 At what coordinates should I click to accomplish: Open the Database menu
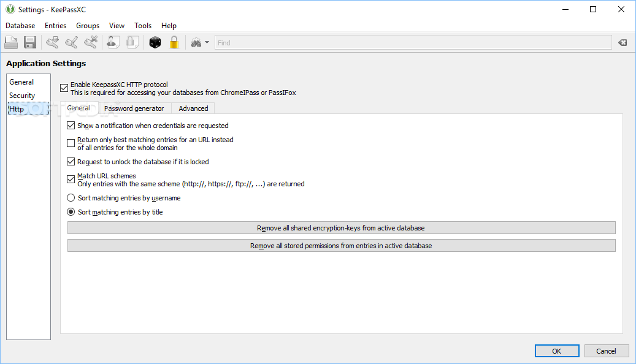[x=20, y=26]
